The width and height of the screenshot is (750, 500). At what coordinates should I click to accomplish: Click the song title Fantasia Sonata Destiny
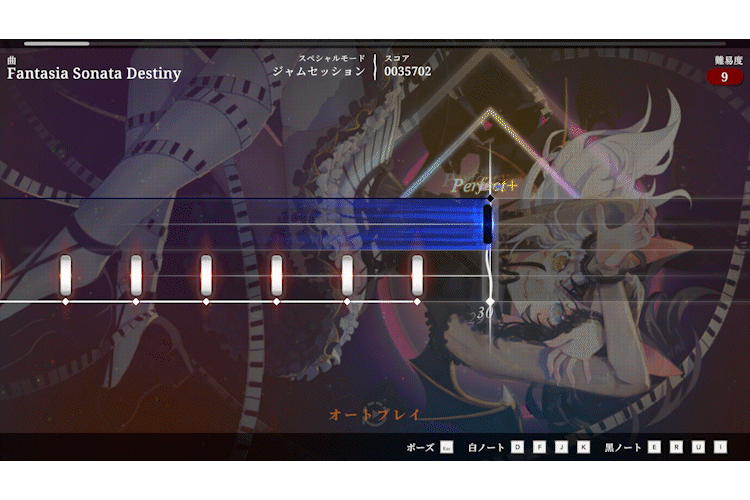coord(94,73)
